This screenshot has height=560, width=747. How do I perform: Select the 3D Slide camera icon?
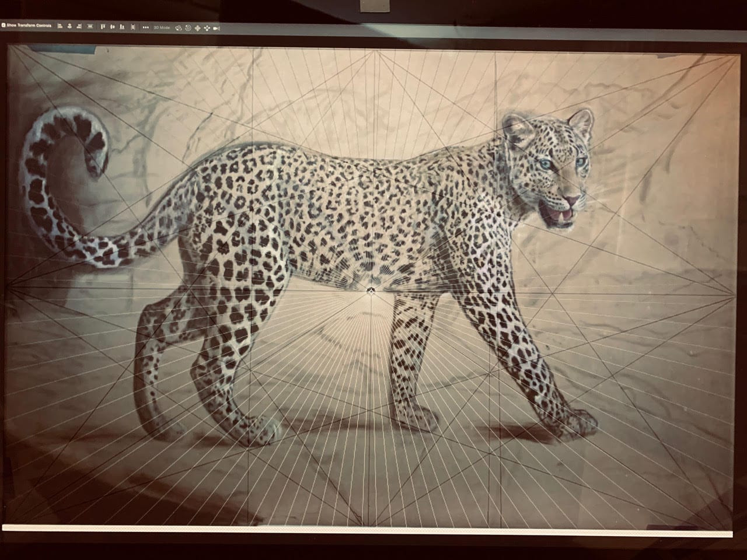coord(207,27)
